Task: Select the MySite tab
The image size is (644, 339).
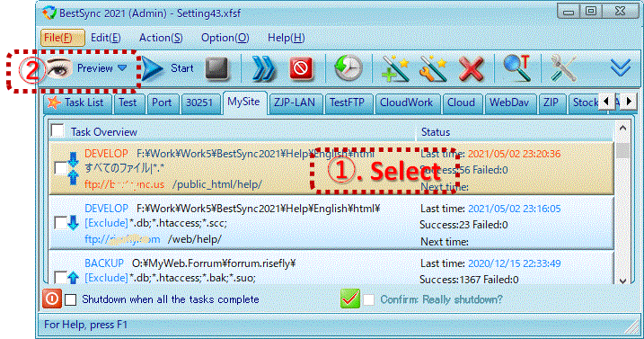Action: pyautogui.click(x=245, y=102)
